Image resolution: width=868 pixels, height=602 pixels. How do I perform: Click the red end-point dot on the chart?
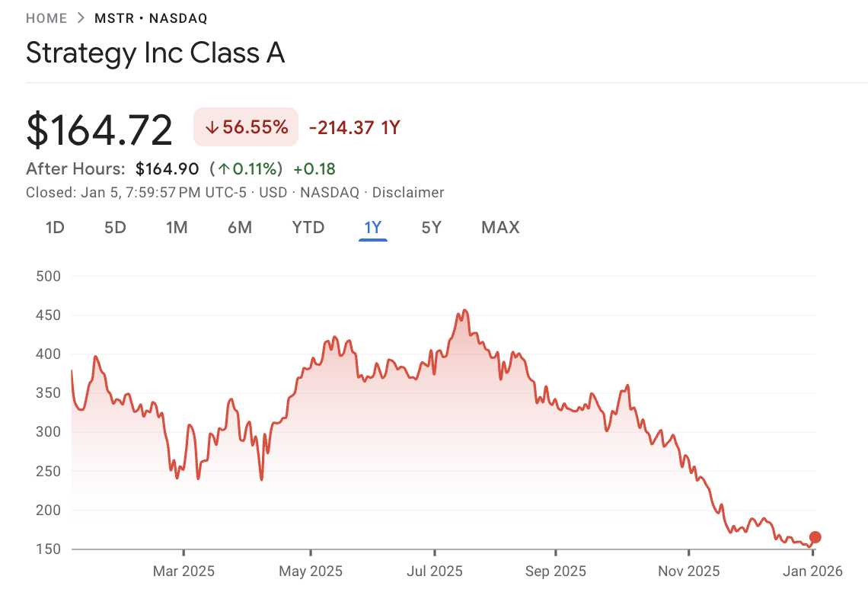815,537
